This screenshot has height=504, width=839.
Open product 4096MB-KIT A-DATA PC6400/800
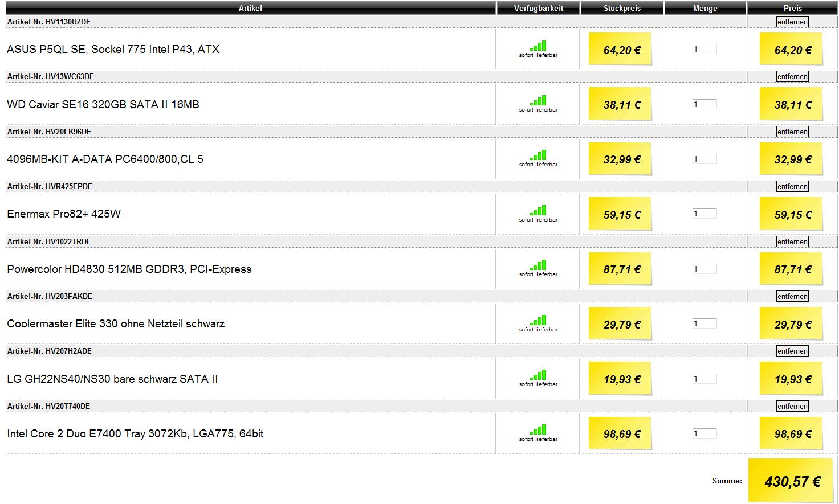coord(105,159)
